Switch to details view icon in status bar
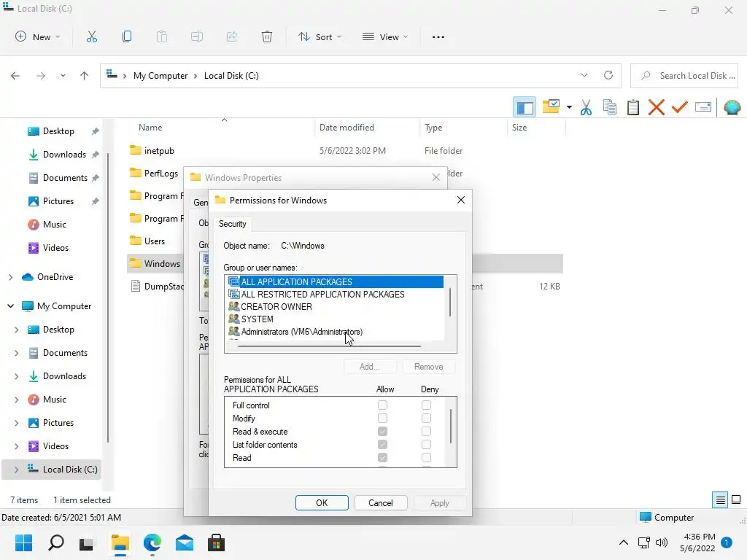 tap(720, 499)
